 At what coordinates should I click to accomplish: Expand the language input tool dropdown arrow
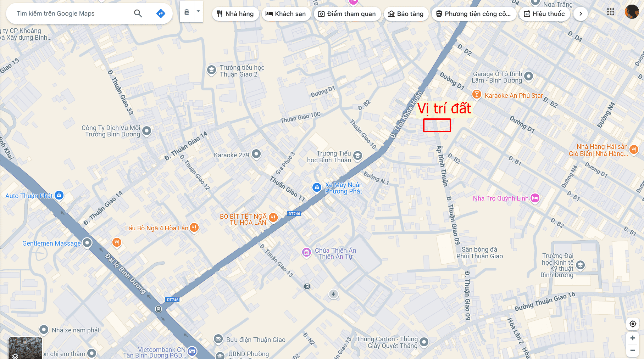(199, 11)
